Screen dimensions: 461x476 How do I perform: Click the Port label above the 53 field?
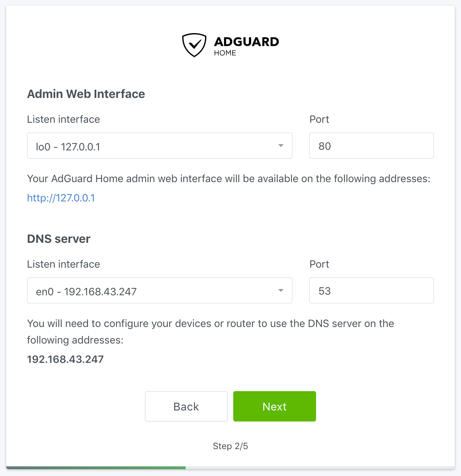[319, 264]
